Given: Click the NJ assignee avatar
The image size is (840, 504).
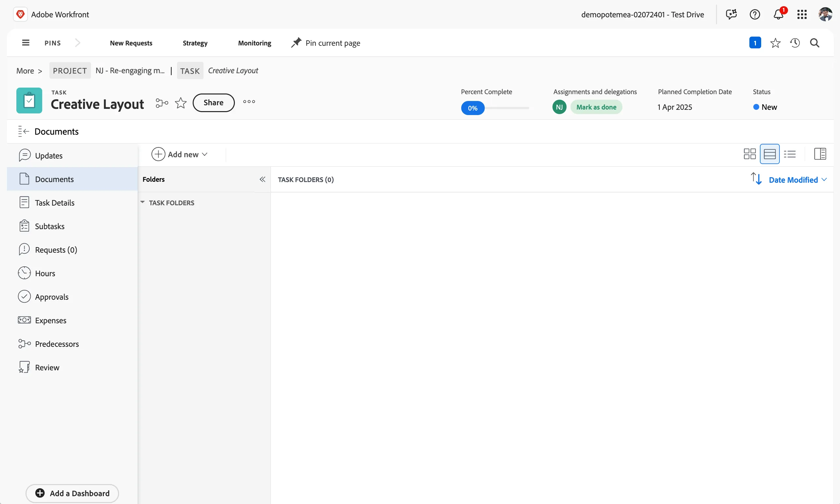Looking at the screenshot, I should (x=559, y=107).
